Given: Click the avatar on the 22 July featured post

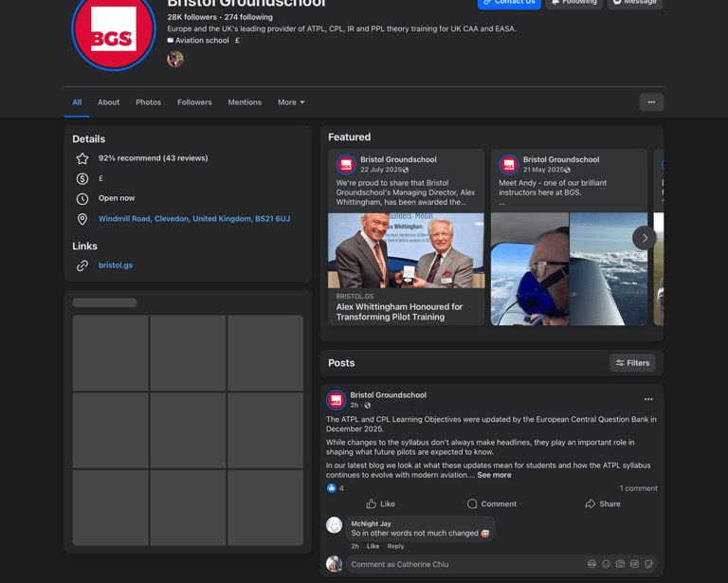Looking at the screenshot, I should (x=346, y=164).
